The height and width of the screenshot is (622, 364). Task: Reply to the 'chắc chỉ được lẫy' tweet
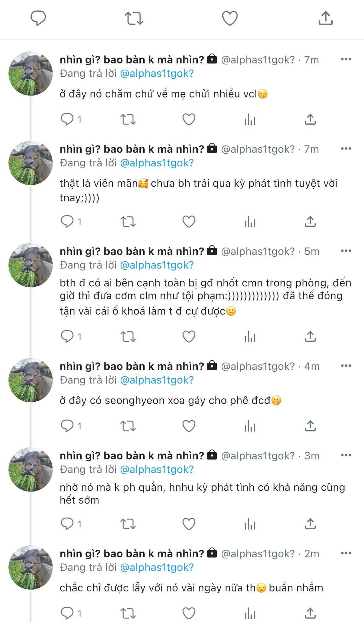tap(67, 613)
